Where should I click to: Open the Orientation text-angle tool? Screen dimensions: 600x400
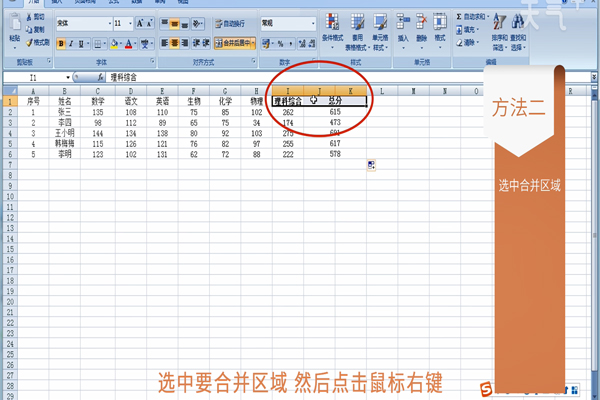pos(197,24)
